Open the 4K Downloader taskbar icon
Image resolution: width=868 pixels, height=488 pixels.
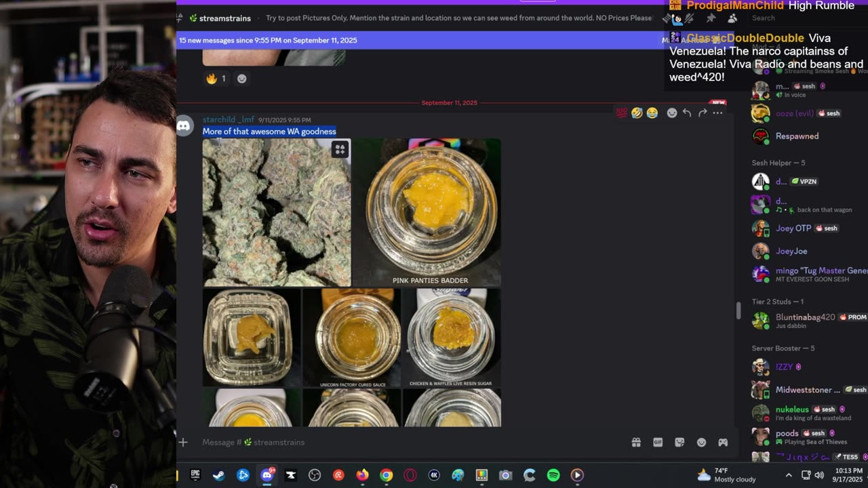434,475
